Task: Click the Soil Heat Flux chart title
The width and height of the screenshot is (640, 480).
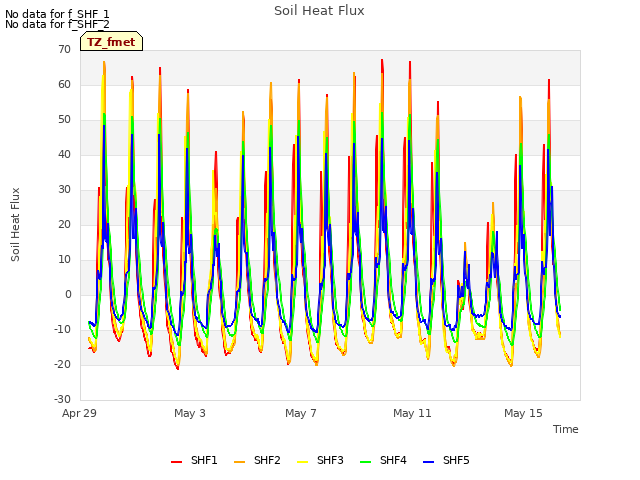Action: 319,11
